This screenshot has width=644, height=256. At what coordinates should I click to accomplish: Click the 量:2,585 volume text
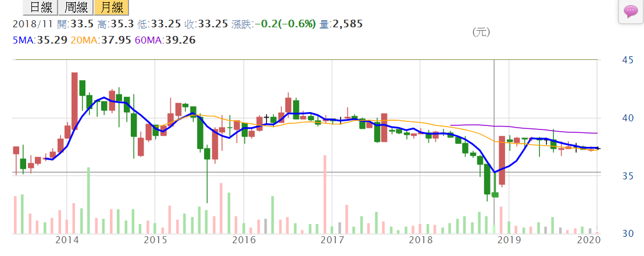pos(341,24)
